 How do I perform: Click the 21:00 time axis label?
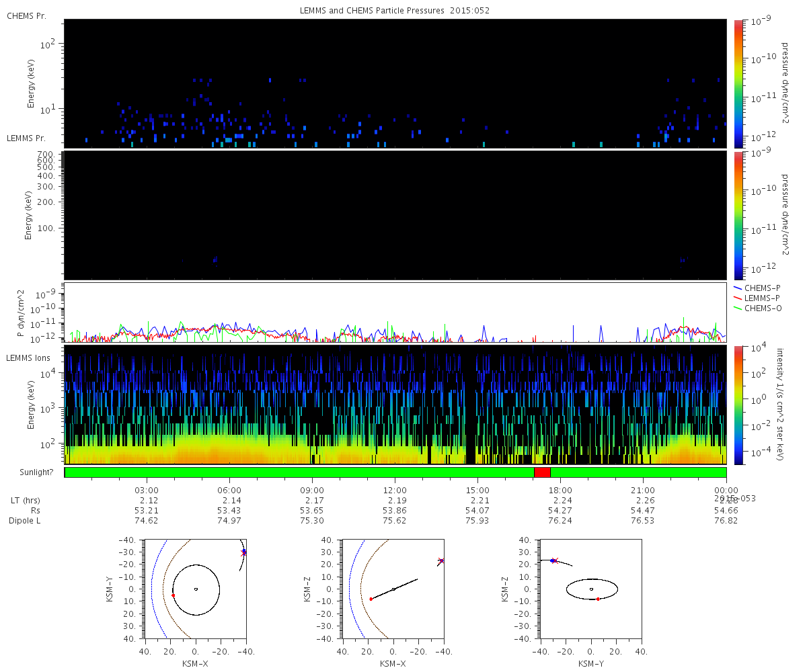pyautogui.click(x=643, y=491)
